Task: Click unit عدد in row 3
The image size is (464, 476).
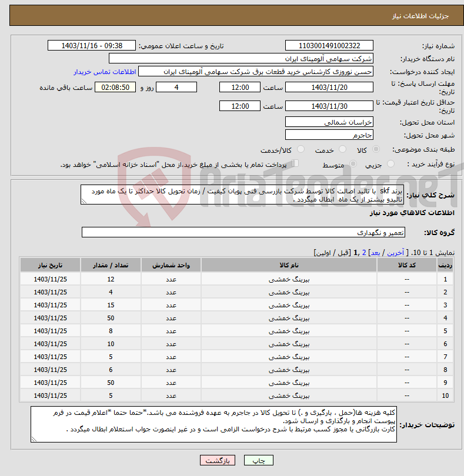Action: coord(171,305)
